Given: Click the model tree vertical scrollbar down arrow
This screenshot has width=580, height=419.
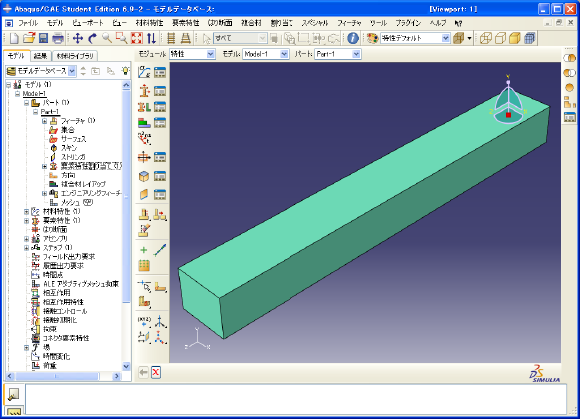Looking at the screenshot, I should [126, 366].
